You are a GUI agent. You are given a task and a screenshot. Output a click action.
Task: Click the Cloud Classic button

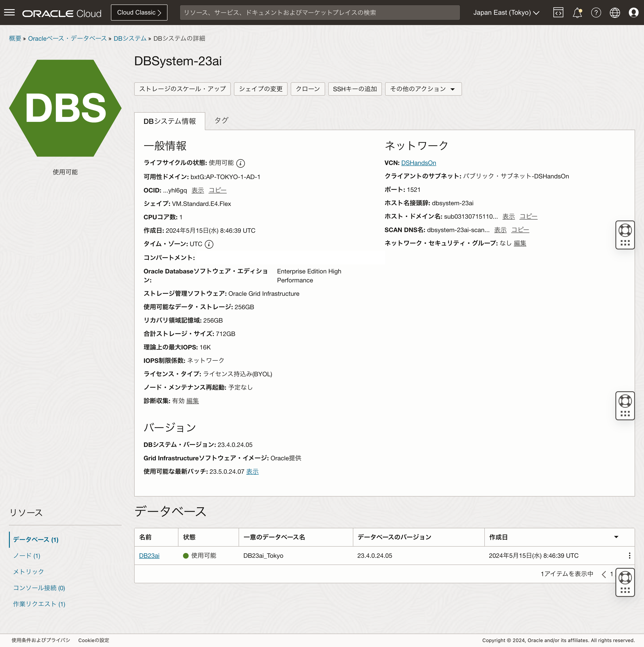(x=139, y=13)
